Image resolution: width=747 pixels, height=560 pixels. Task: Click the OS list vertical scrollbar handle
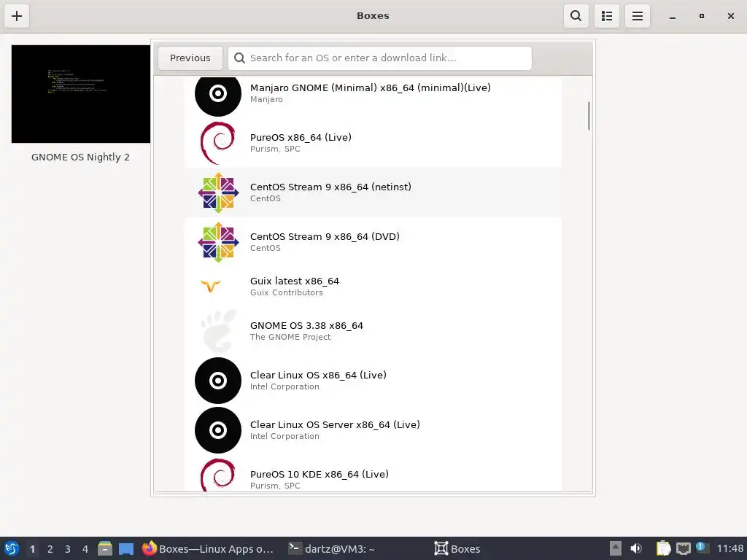(x=589, y=116)
